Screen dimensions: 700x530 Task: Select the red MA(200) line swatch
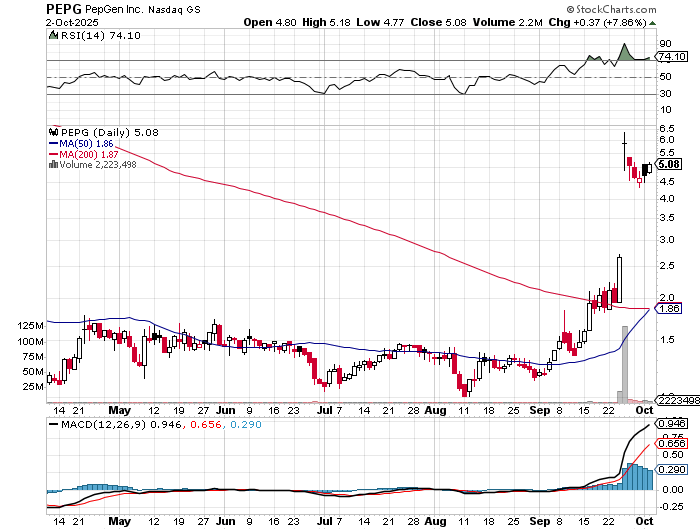pos(53,154)
